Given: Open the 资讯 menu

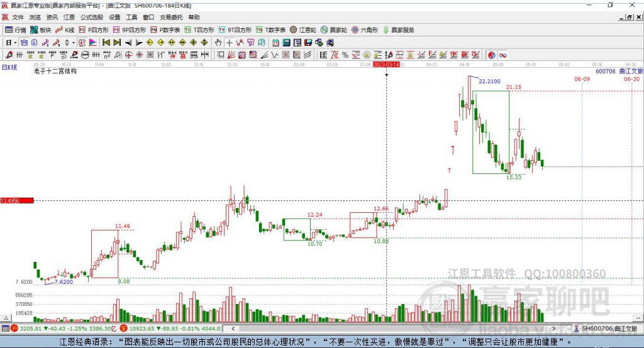Looking at the screenshot, I should tap(52, 17).
